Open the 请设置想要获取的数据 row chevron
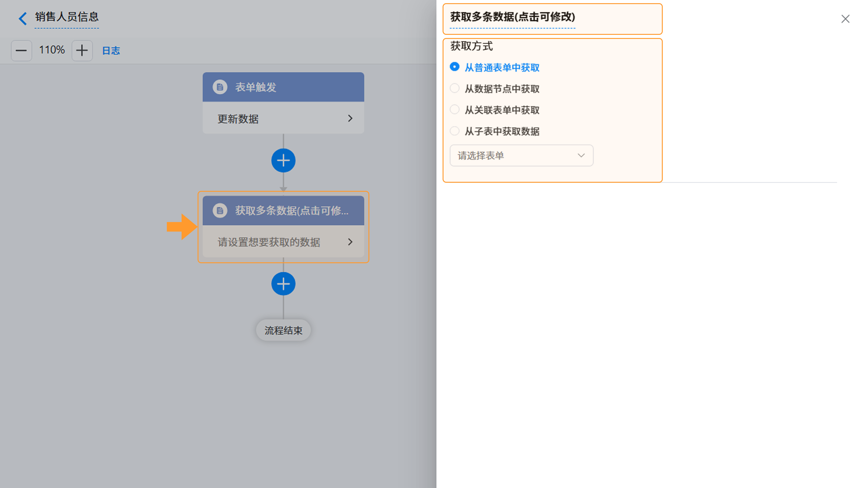This screenshot has width=868, height=488. pos(350,242)
